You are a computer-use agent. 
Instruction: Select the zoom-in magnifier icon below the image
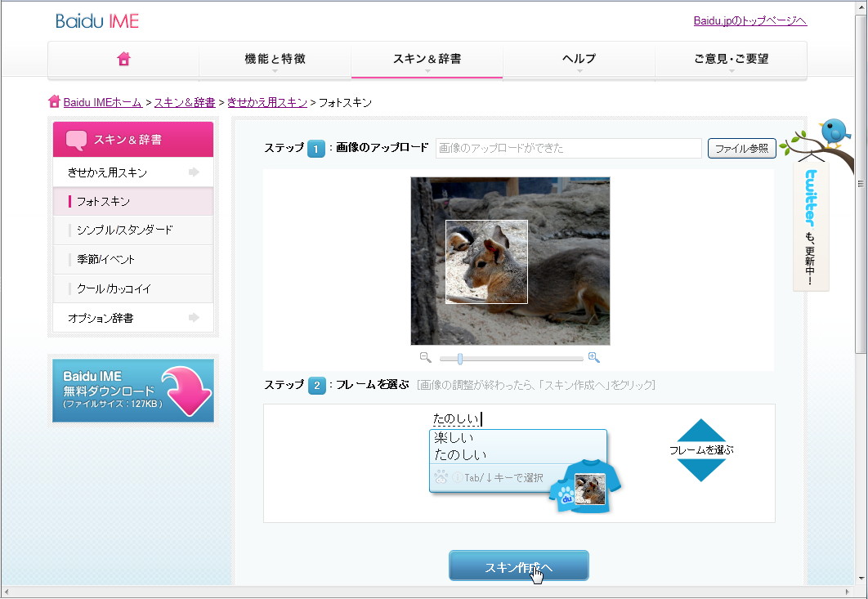point(594,357)
